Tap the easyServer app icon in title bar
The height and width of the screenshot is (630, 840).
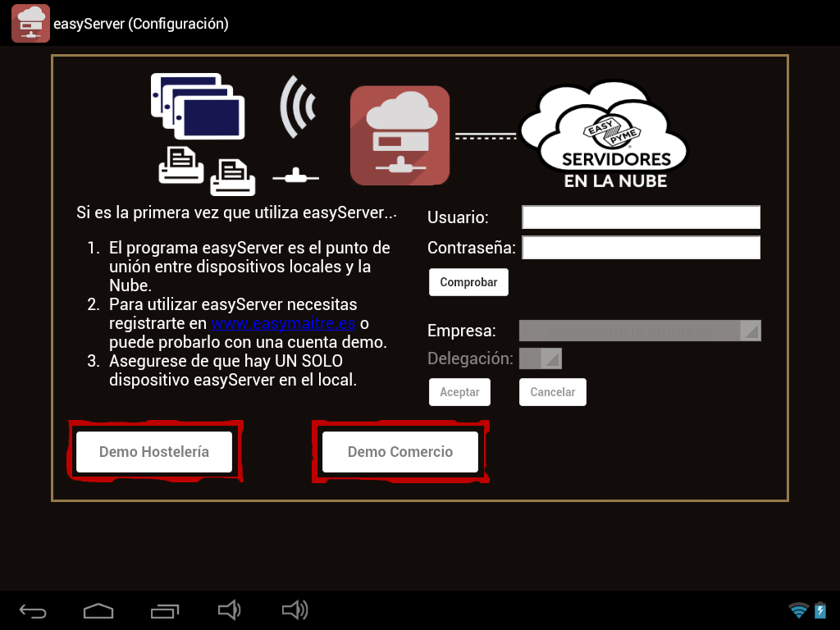(30, 24)
